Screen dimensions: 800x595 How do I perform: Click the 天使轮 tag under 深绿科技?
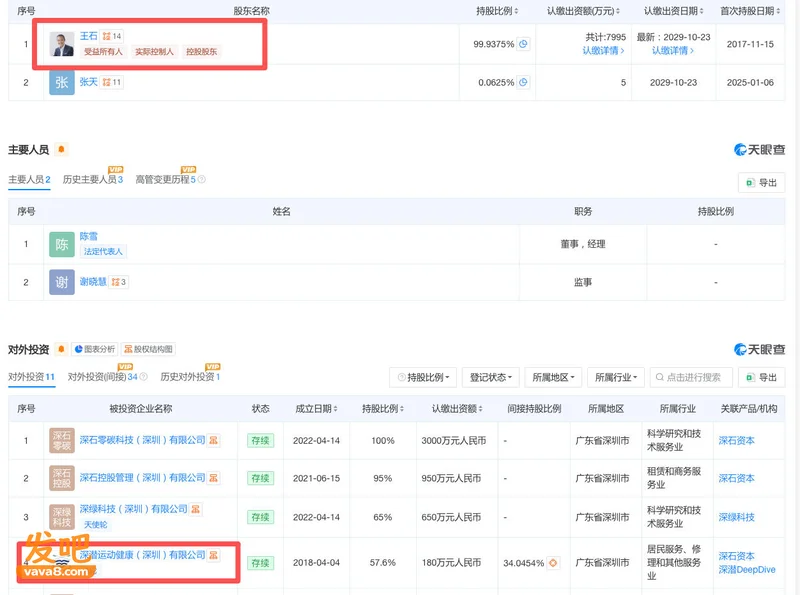click(x=95, y=525)
